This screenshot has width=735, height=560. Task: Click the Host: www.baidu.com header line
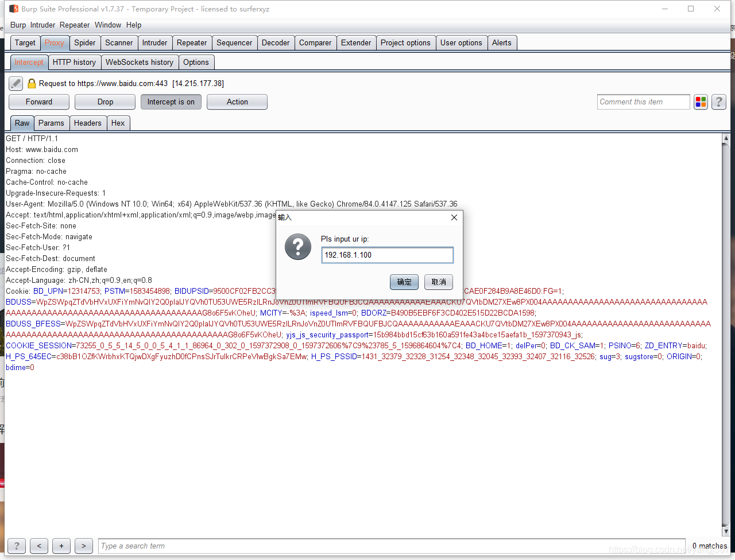tap(42, 150)
